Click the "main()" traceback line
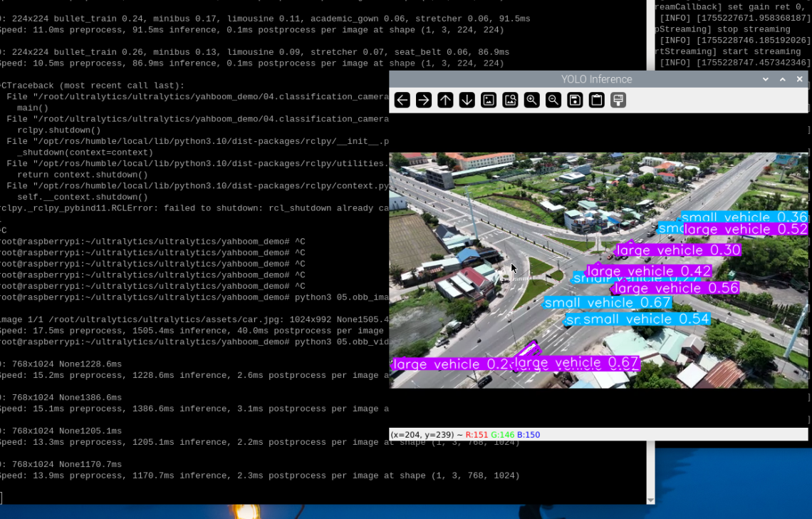The image size is (812, 519). (x=33, y=108)
